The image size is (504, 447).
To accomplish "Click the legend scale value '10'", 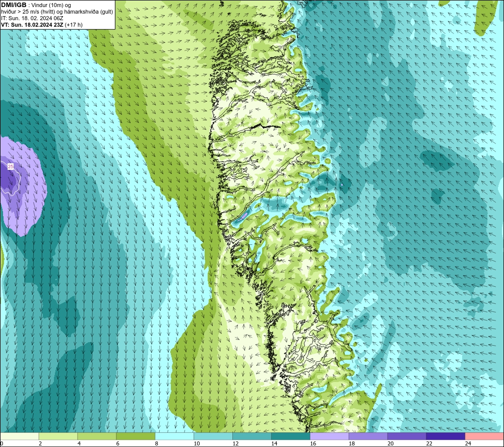I will point(197,443).
